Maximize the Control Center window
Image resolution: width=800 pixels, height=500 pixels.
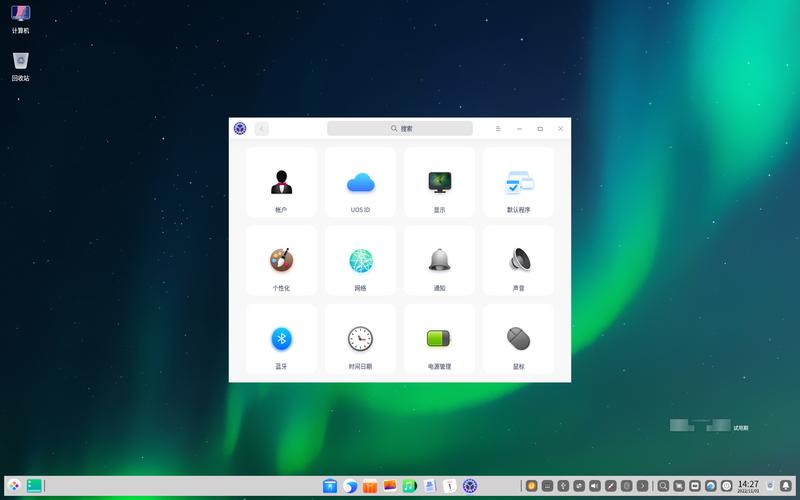click(x=540, y=129)
